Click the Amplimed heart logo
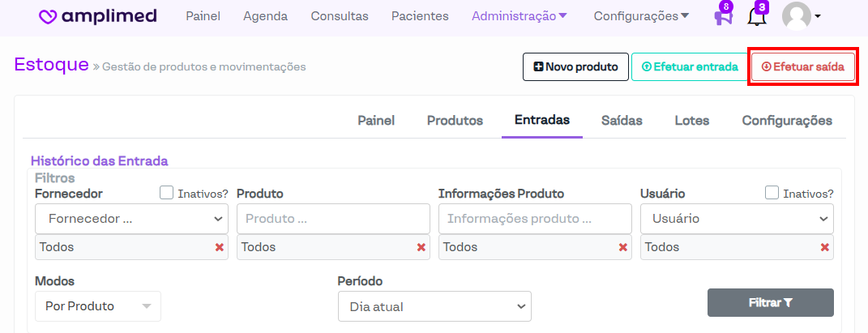 click(49, 16)
